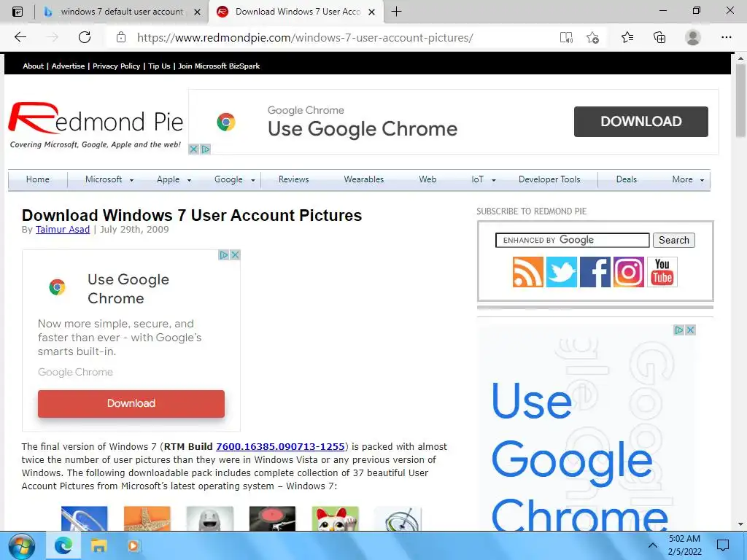Click AdChoices icon on article ad
Image resolution: width=747 pixels, height=560 pixels.
coord(223,254)
